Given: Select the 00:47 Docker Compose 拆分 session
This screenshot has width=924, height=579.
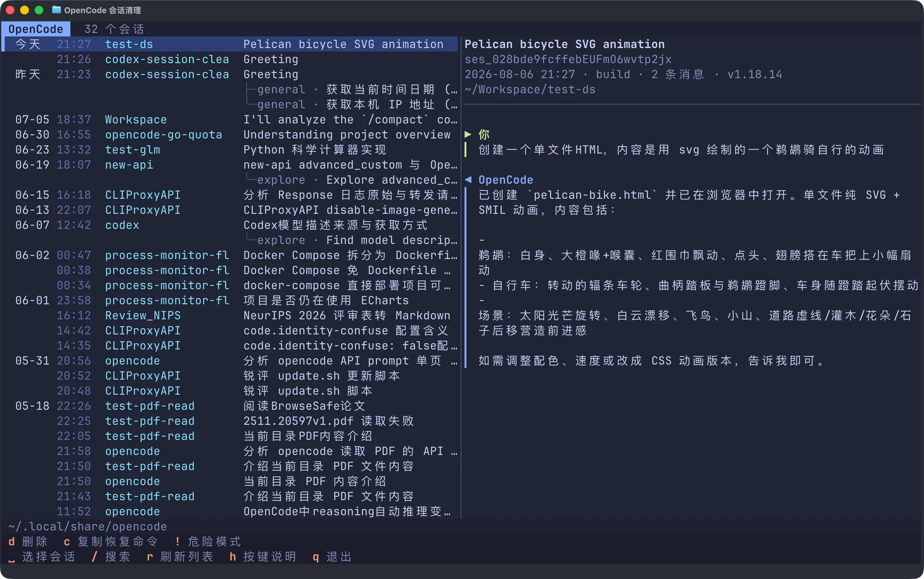Looking at the screenshot, I should [231, 255].
